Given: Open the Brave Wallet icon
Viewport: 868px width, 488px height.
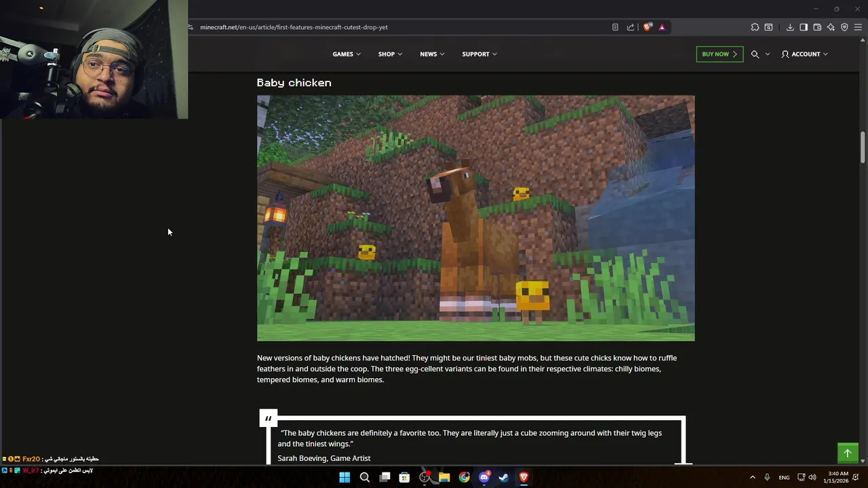Looking at the screenshot, I should 817,27.
